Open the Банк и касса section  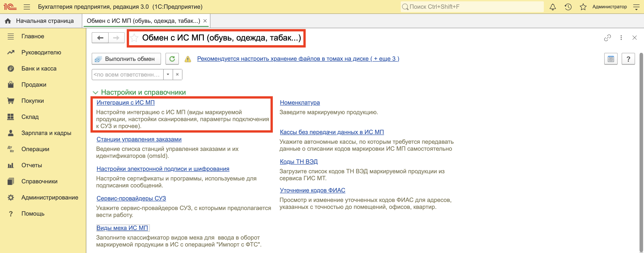coord(39,69)
